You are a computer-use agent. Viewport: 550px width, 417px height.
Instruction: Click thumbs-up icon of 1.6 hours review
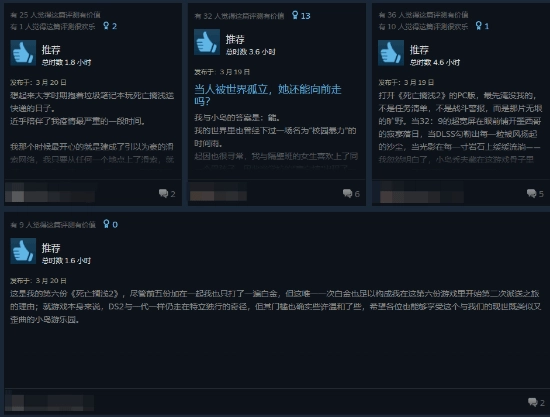(x=23, y=251)
